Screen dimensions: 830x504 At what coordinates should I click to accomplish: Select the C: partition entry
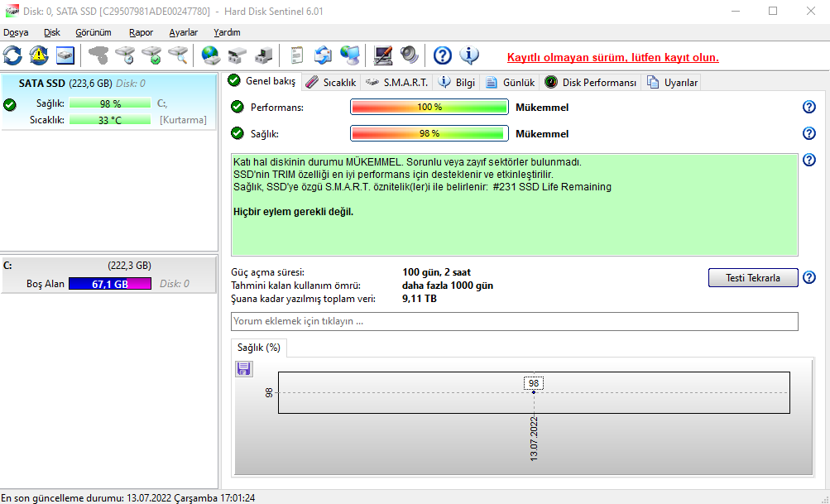tap(108, 274)
